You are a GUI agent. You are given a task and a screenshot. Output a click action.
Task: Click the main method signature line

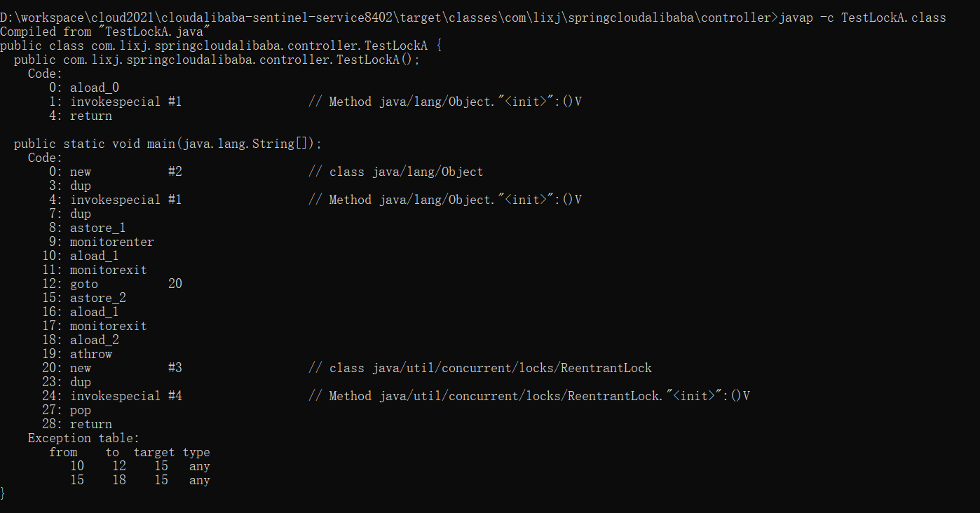(x=168, y=144)
